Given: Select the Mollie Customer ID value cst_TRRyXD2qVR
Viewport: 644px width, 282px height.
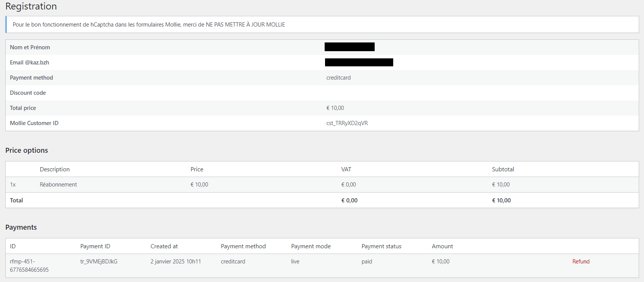Looking at the screenshot, I should pyautogui.click(x=347, y=123).
